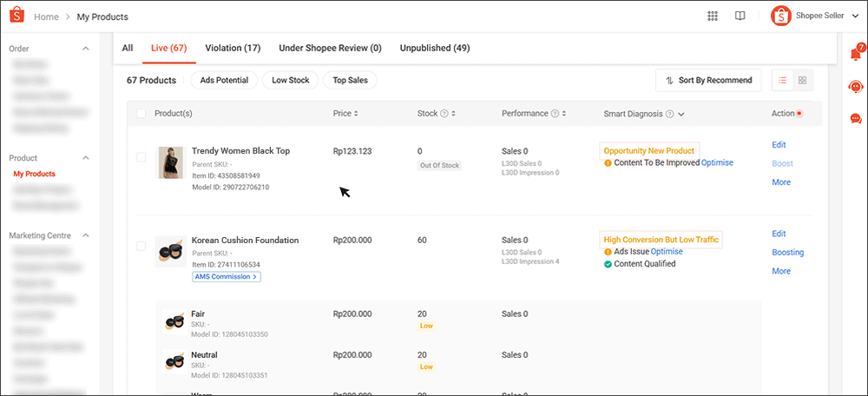The image size is (868, 396).
Task: Switch to the Violation (17) tab
Action: (233, 48)
